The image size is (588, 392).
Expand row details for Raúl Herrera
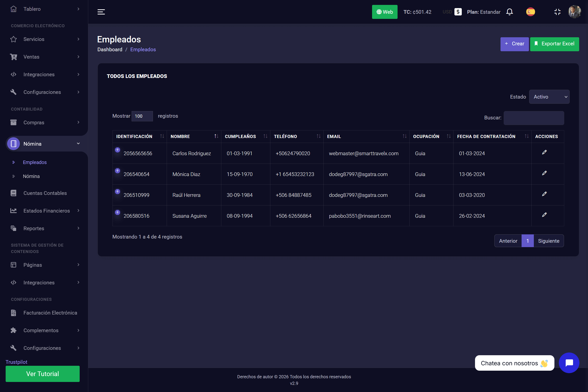(x=117, y=191)
